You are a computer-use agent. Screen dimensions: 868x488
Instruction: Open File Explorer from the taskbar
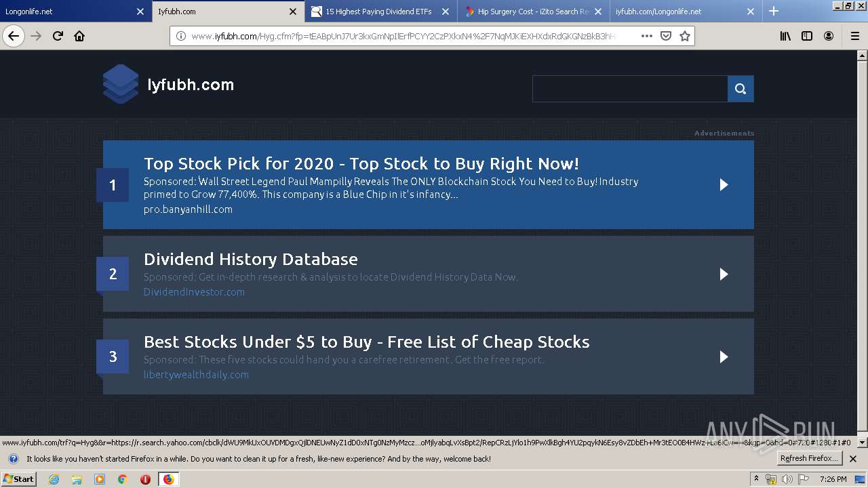tap(77, 479)
